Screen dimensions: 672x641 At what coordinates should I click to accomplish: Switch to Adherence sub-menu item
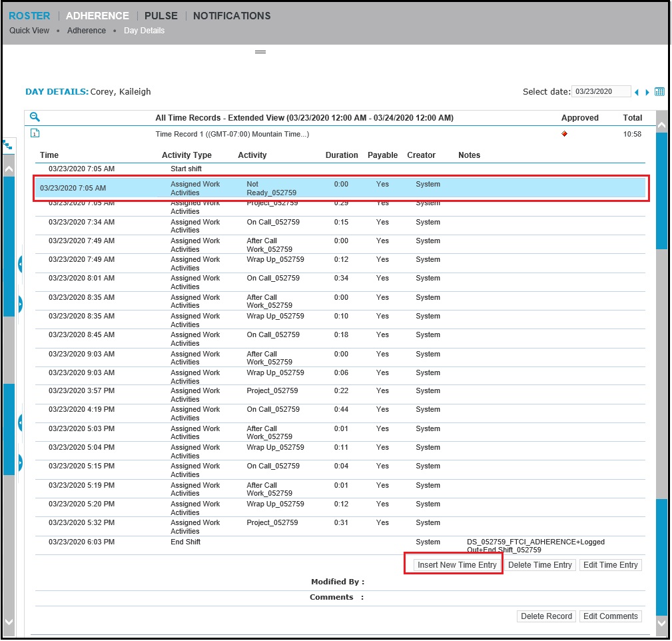(x=86, y=31)
